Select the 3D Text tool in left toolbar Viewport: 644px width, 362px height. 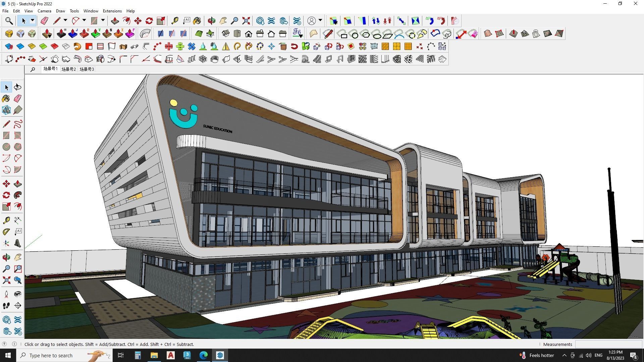18,243
